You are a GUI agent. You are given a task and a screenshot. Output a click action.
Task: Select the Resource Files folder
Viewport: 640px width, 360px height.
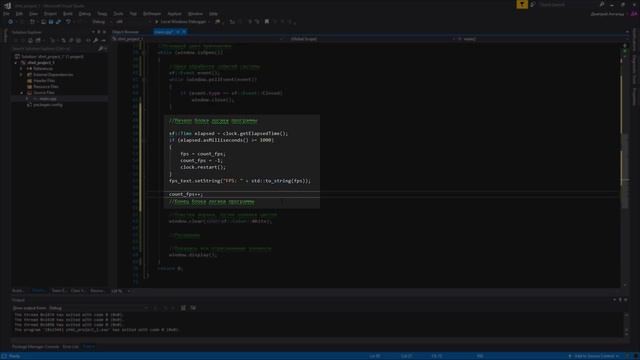click(x=46, y=87)
